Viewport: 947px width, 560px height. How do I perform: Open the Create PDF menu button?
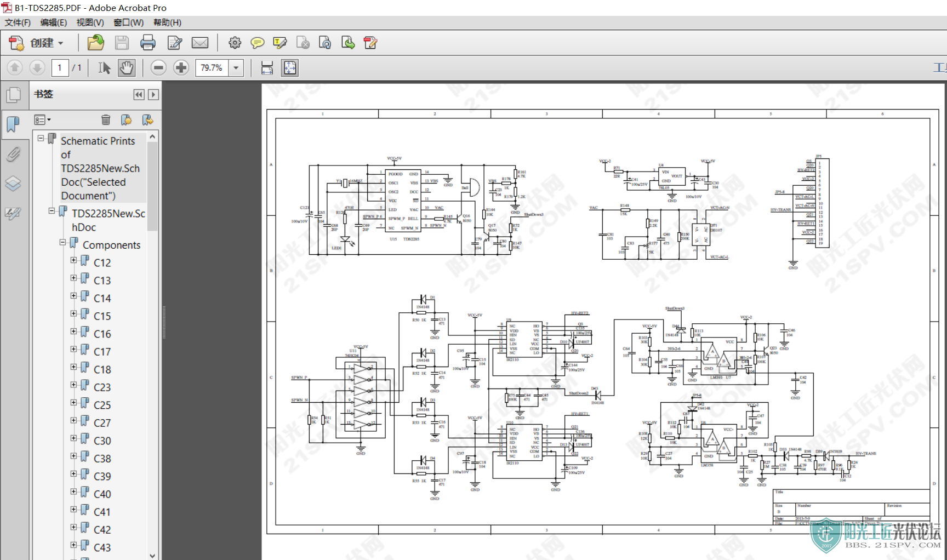(36, 43)
